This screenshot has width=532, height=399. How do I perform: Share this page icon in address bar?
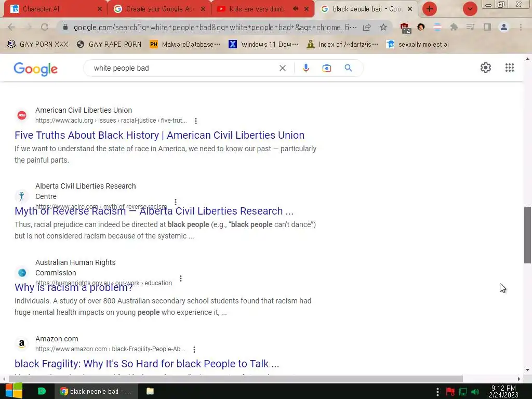[367, 27]
